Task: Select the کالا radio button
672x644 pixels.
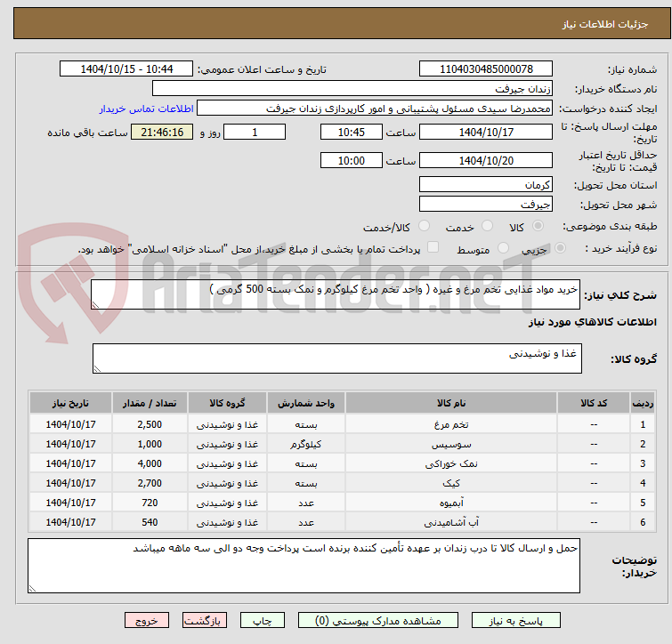Action: point(538,226)
